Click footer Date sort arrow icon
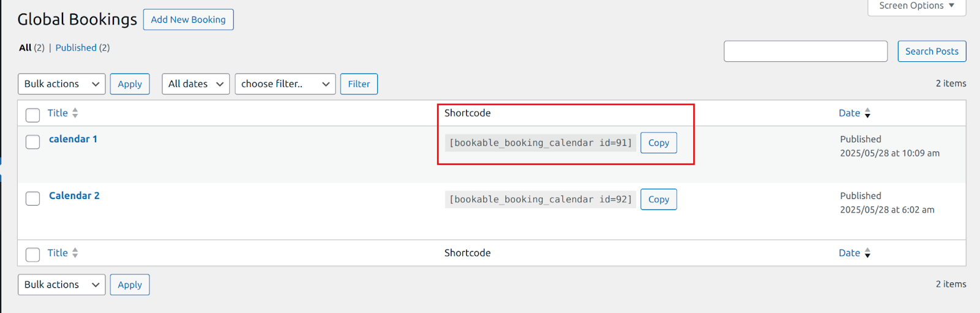 (x=867, y=253)
